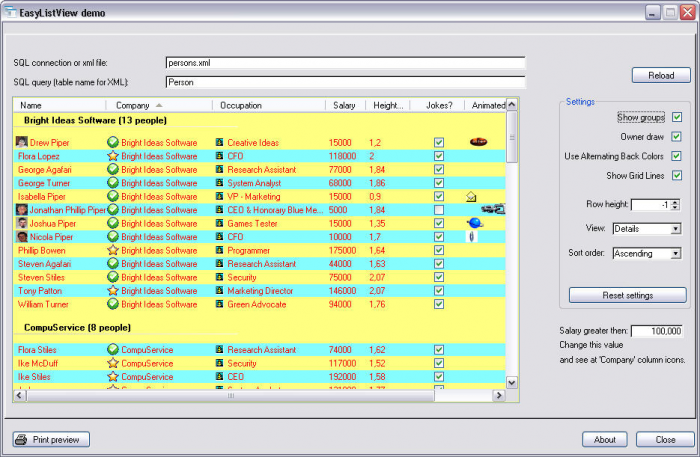Image resolution: width=700 pixels, height=457 pixels.
Task: Uncheck Jokes box in Drew Piper's row
Action: pos(439,142)
